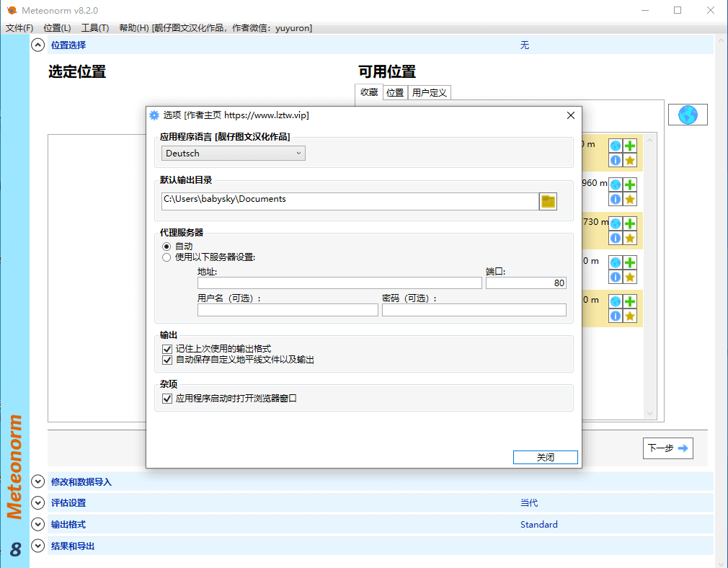The width and height of the screenshot is (728, 568).
Task: Click the 用户名（可选） input field
Action: click(288, 310)
